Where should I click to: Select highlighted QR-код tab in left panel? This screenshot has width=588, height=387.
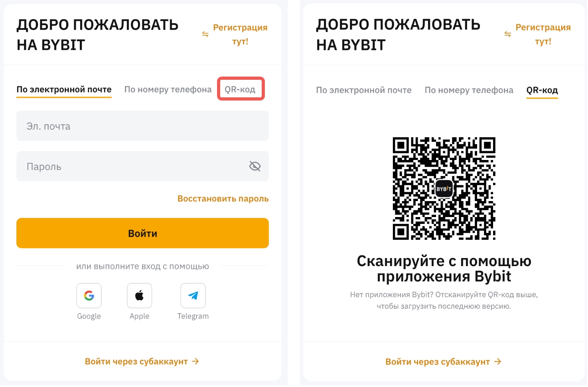(x=241, y=89)
